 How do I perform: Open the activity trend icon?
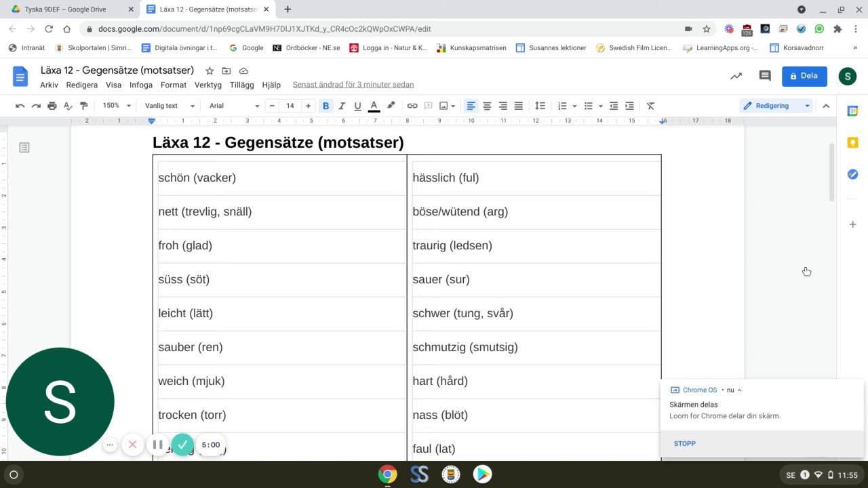[x=736, y=76]
